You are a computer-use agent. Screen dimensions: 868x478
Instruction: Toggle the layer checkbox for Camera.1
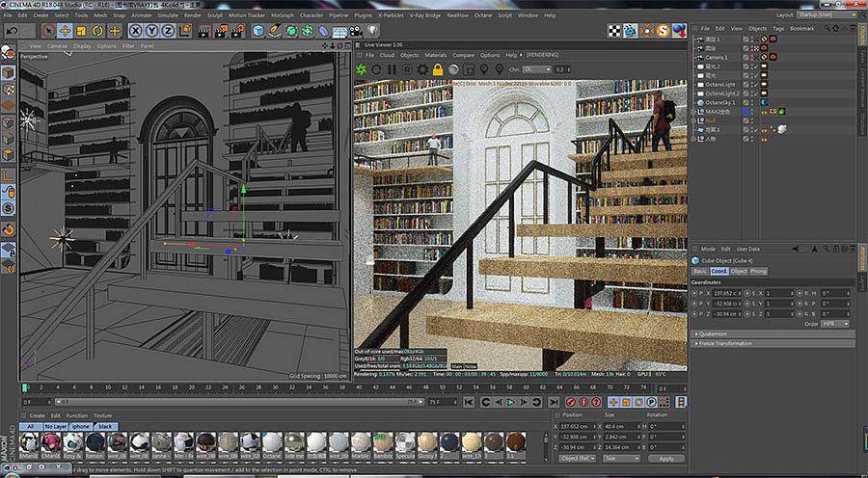click(746, 58)
